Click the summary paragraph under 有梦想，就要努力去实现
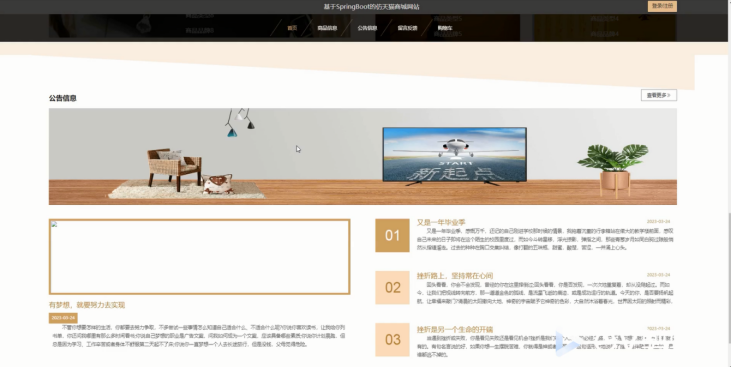Image resolution: width=731 pixels, height=367 pixels. 199,336
